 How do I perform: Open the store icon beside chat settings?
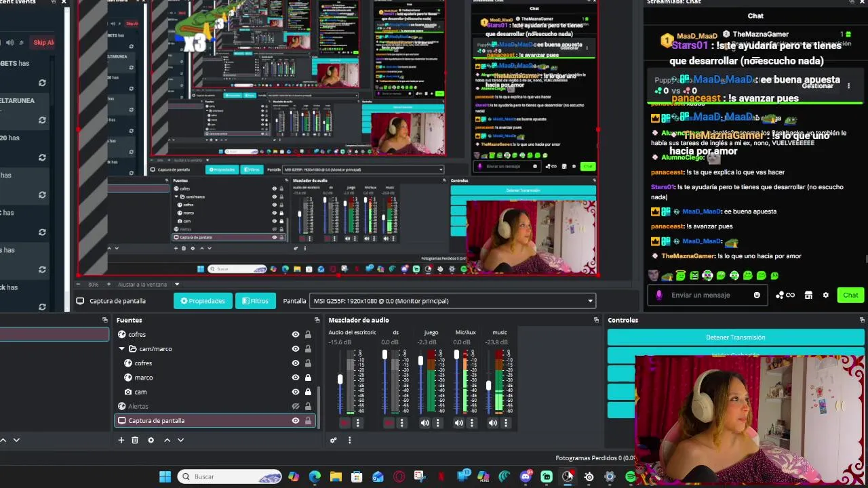click(x=808, y=295)
